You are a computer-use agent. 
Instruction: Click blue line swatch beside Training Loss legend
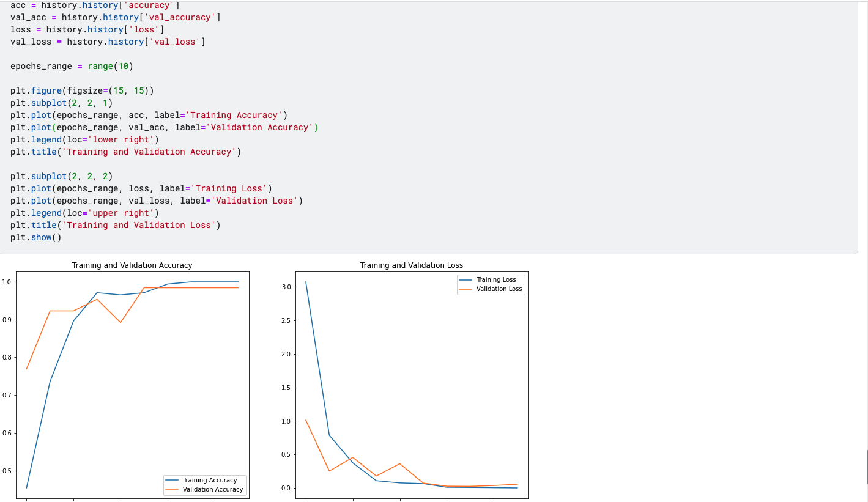pyautogui.click(x=466, y=279)
